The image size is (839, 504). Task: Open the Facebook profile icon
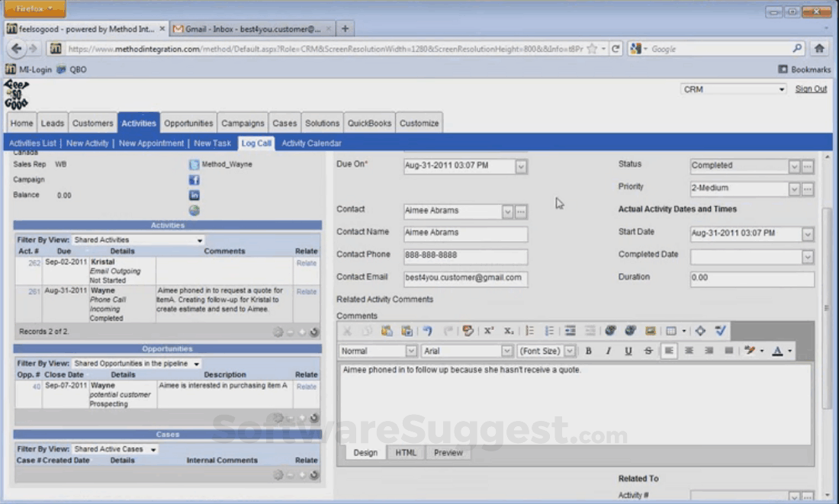point(194,180)
